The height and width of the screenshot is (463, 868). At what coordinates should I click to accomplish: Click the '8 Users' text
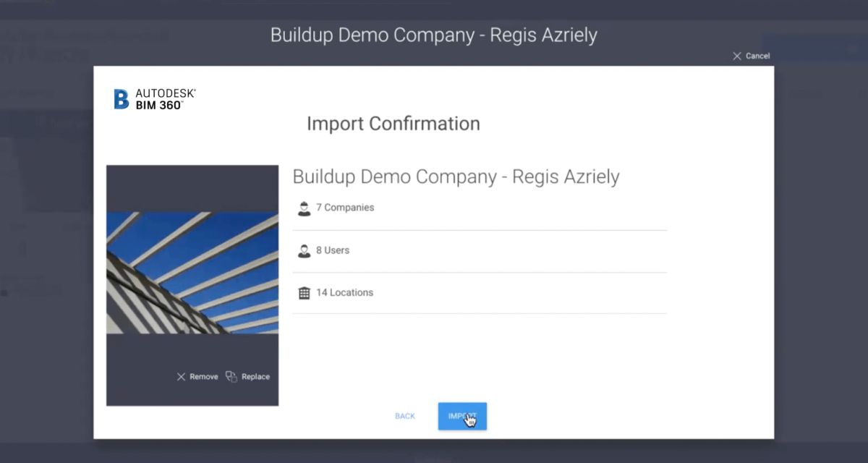click(x=333, y=250)
